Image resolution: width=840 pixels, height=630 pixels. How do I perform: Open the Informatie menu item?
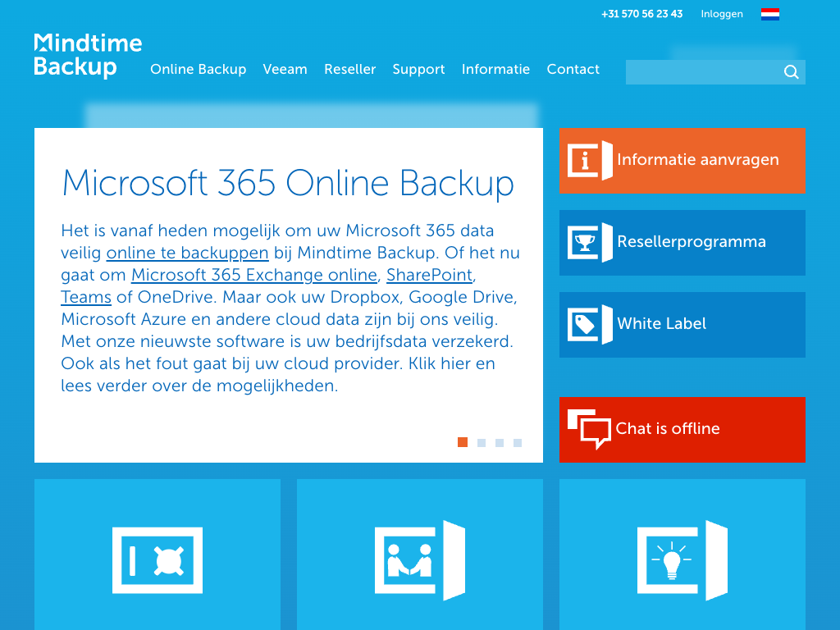(x=495, y=69)
